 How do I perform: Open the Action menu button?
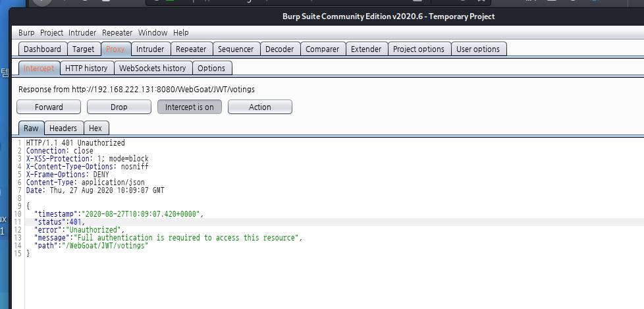(260, 107)
